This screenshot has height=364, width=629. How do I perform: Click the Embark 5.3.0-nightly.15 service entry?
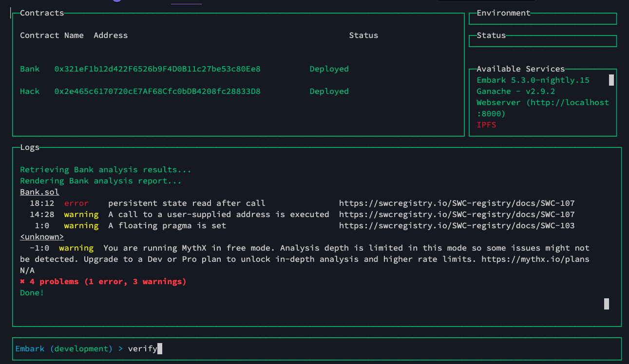tap(533, 80)
